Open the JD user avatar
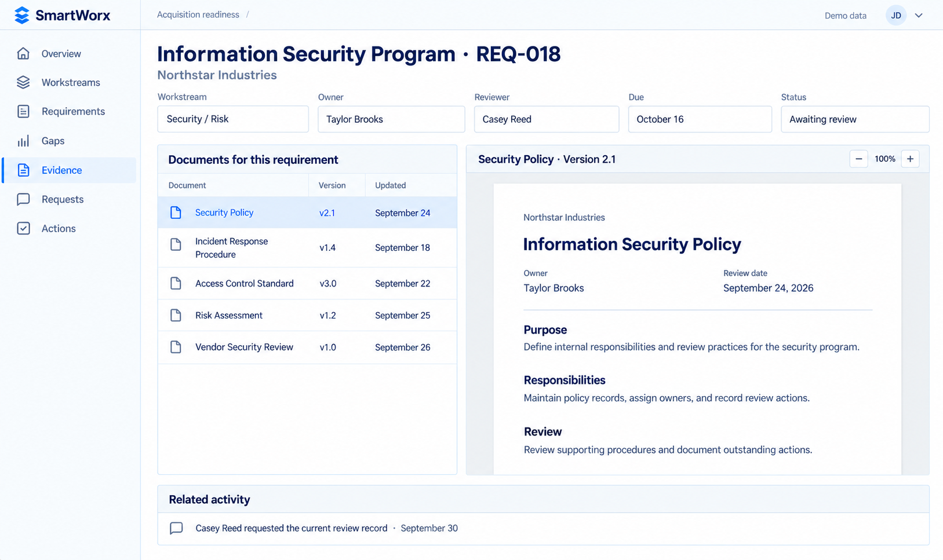This screenshot has height=560, width=943. coord(896,16)
